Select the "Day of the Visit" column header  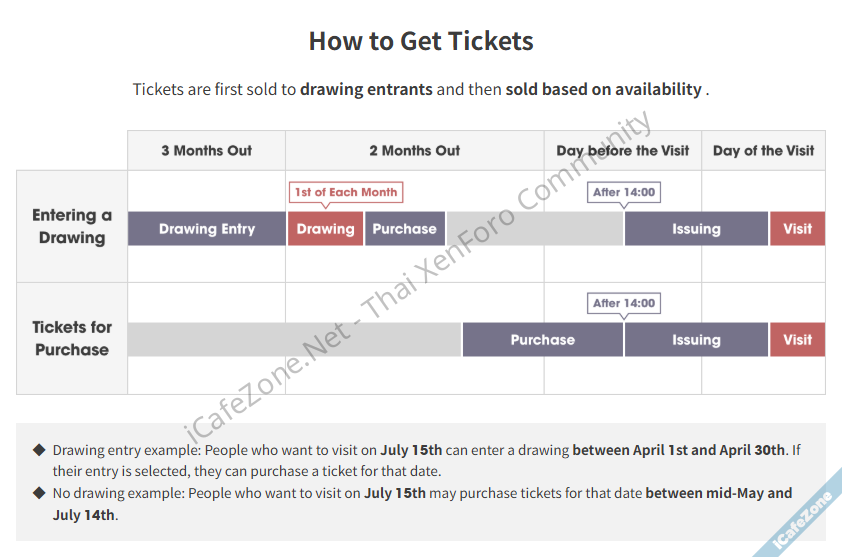coord(763,151)
